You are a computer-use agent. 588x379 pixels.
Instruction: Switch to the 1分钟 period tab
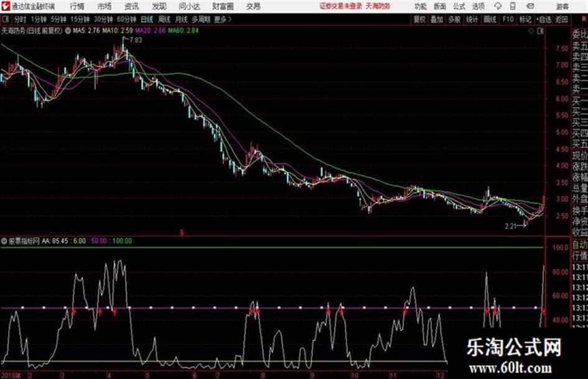[39, 19]
